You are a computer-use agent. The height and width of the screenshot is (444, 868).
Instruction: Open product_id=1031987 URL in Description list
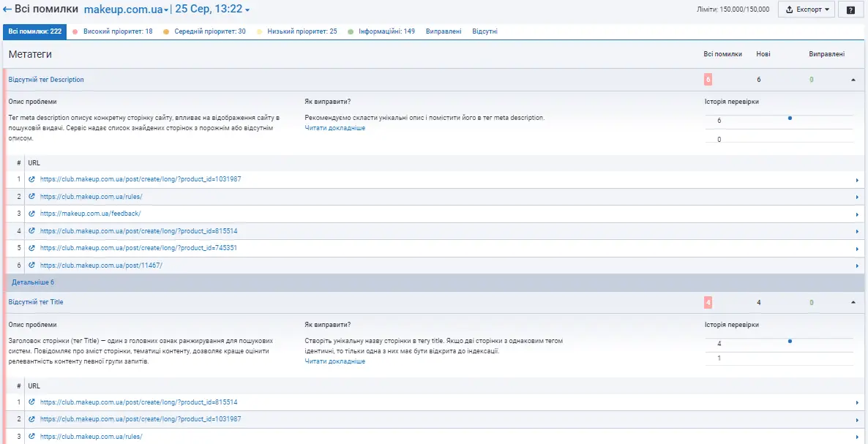click(x=141, y=179)
